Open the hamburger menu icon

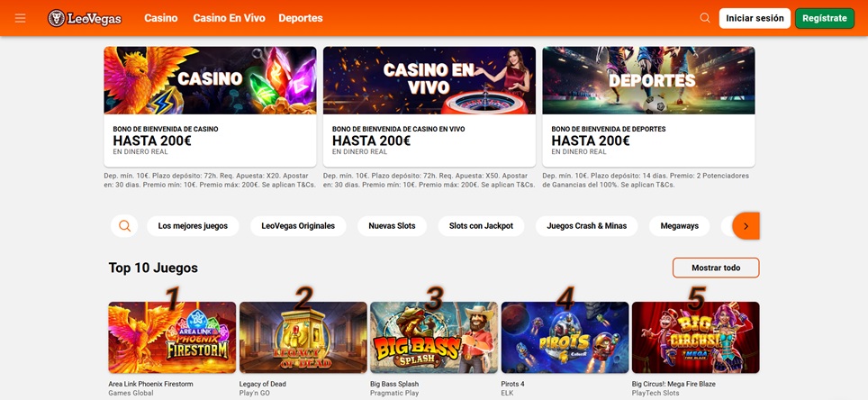[21, 18]
